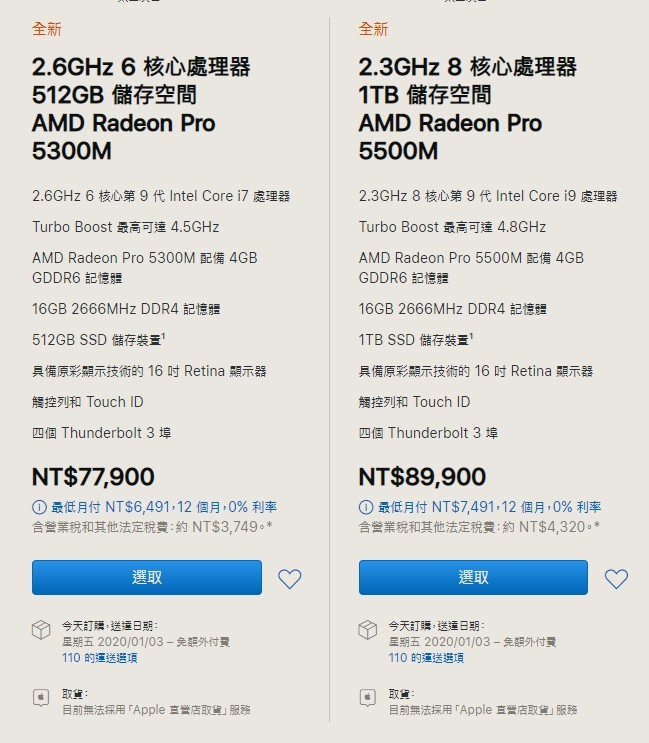Viewport: 649px width, 743px height.
Task: Select the 2.3GHz 8-core model via 選取 button
Action: [473, 578]
